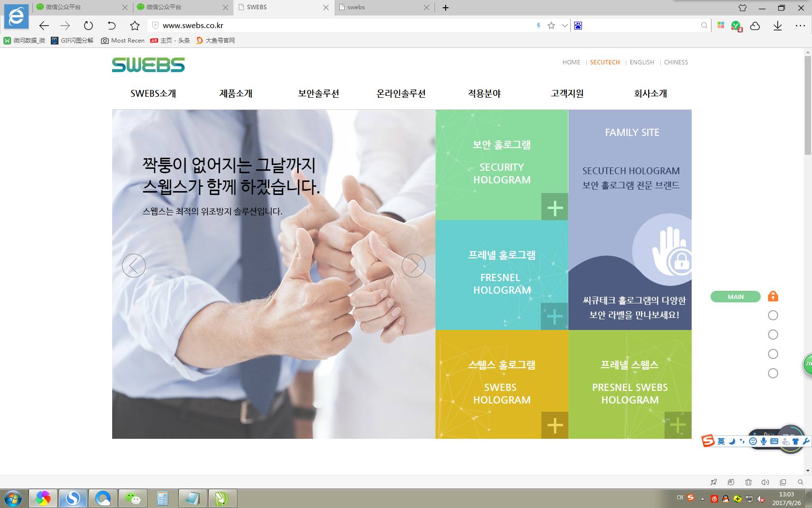Advance the carousel with the right arrow
Viewport: 812px width, 508px height.
414,266
